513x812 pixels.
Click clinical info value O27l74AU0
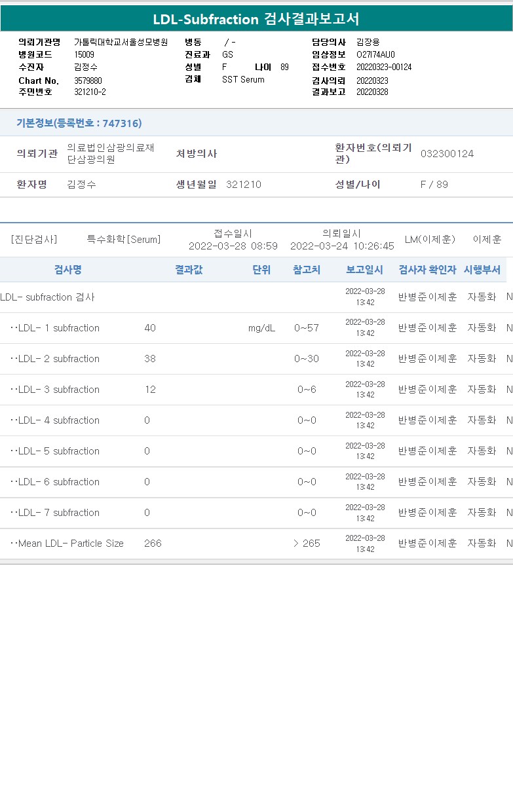(x=375, y=54)
